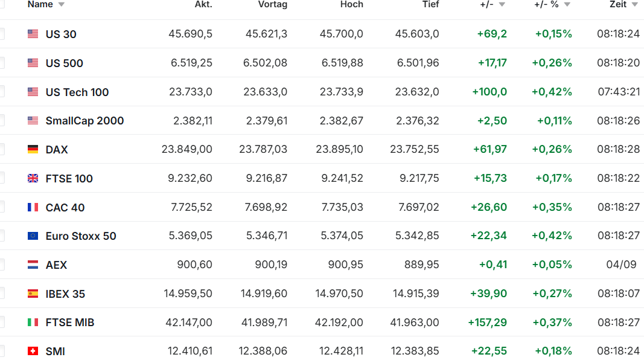Sort the table by the Zeit arrow

[634, 5]
